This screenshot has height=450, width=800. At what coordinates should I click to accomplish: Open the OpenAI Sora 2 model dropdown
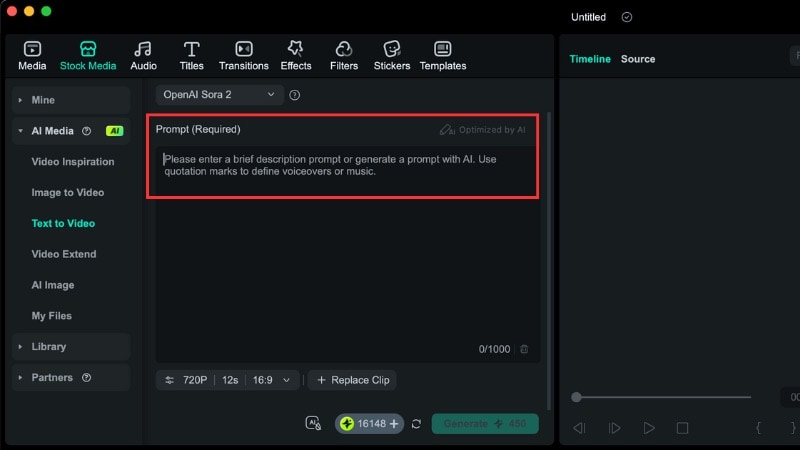tap(219, 95)
